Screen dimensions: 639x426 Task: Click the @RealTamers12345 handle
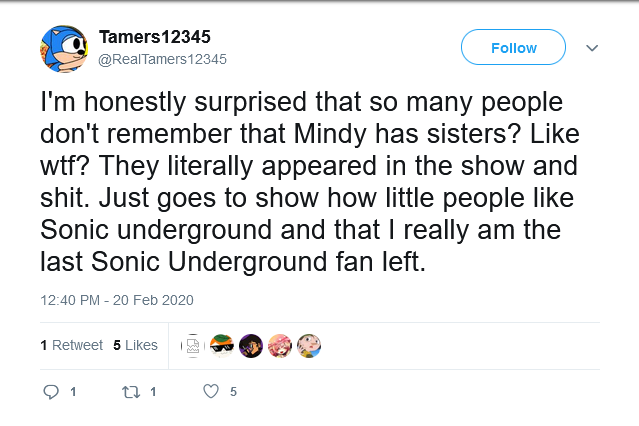point(162,58)
